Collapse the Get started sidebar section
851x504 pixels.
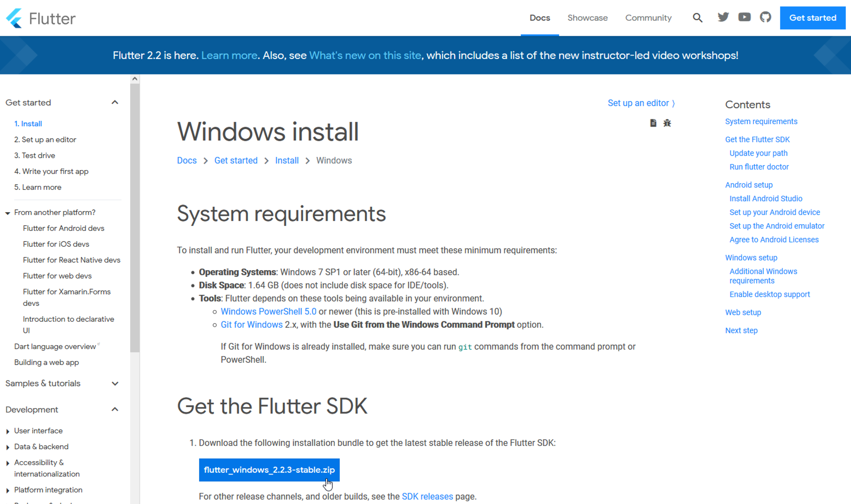pos(115,102)
